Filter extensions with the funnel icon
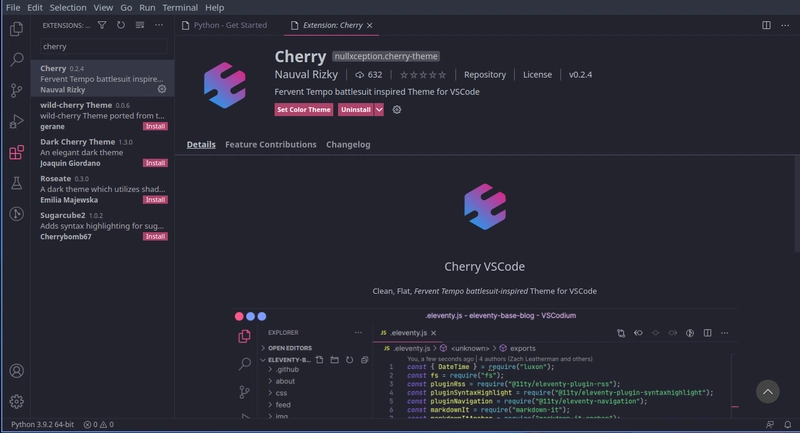800x433 pixels. point(102,25)
